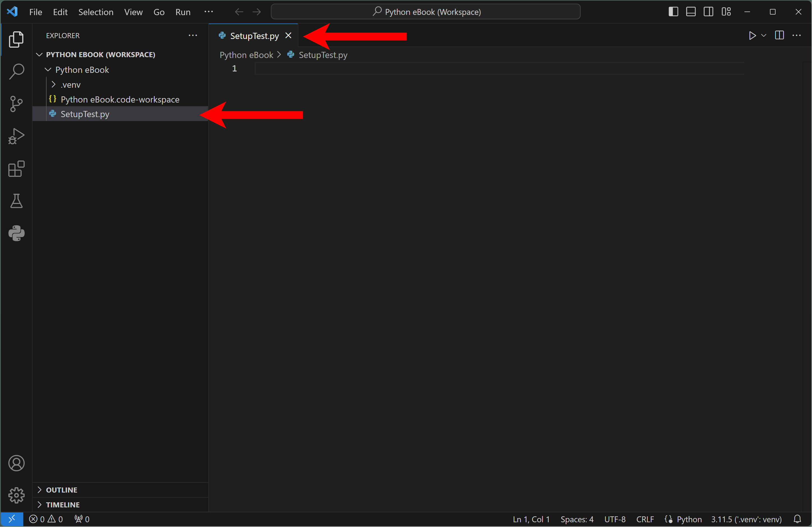Viewport: 812px width, 527px height.
Task: Open the Search view
Action: [16, 71]
